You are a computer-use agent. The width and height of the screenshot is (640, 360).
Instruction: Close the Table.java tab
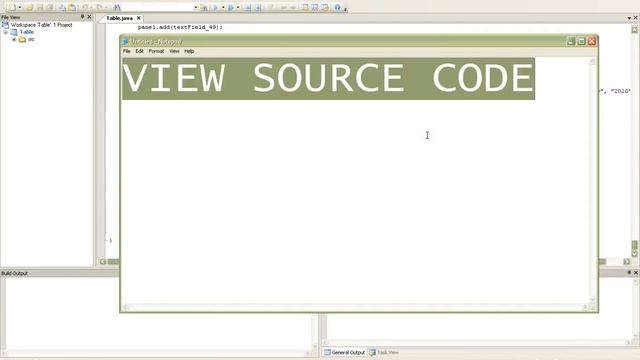pos(139,18)
